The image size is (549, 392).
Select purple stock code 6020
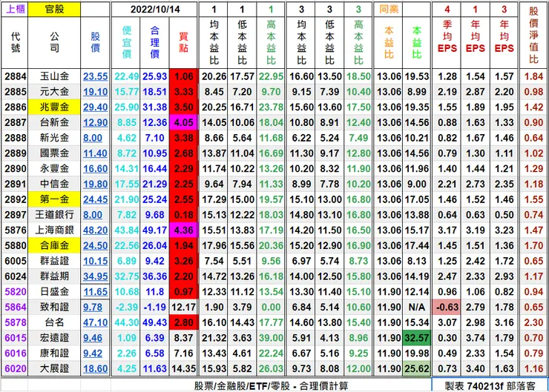[x=15, y=368]
